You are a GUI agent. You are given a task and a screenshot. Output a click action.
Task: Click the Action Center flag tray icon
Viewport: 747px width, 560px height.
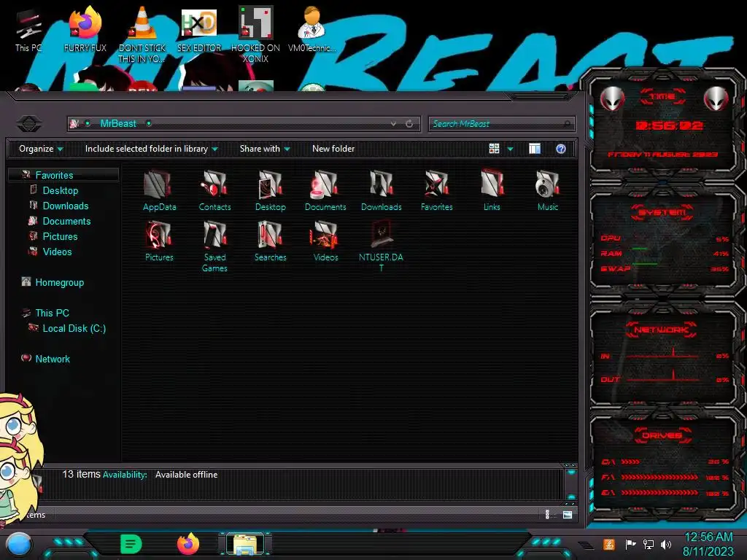pyautogui.click(x=630, y=544)
